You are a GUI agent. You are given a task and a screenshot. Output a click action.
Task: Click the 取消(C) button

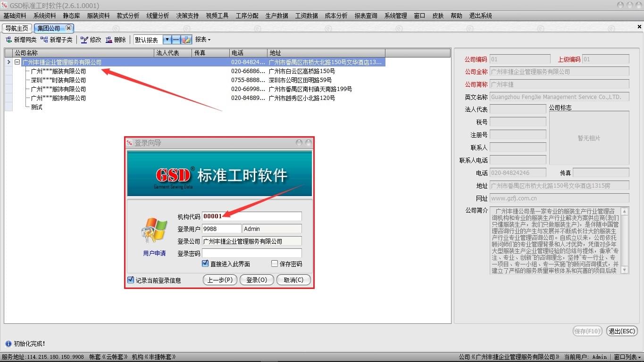293,280
